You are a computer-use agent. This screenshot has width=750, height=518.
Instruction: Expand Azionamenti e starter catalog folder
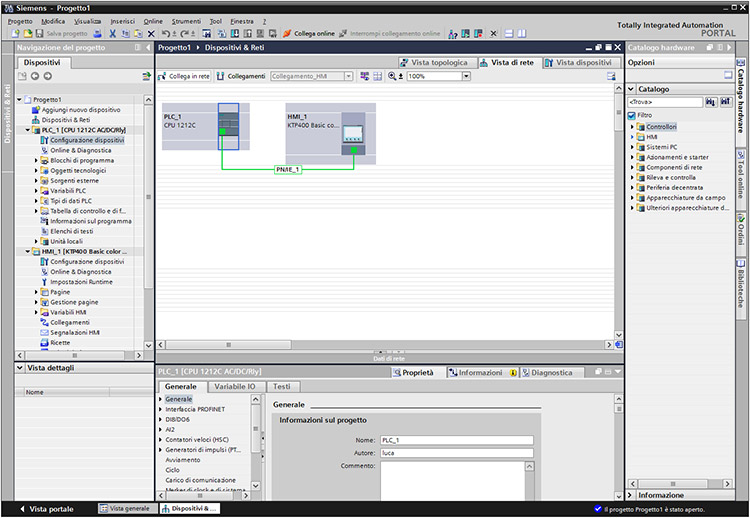coord(632,157)
